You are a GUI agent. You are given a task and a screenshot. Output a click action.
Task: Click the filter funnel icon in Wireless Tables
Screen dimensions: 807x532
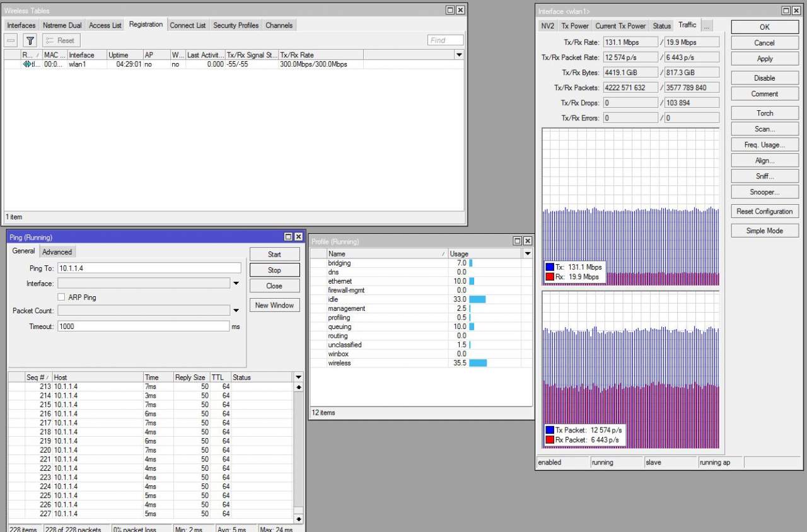[x=30, y=40]
